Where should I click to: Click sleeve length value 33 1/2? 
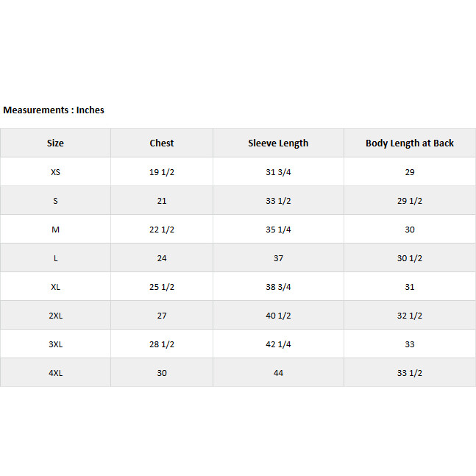(278, 201)
